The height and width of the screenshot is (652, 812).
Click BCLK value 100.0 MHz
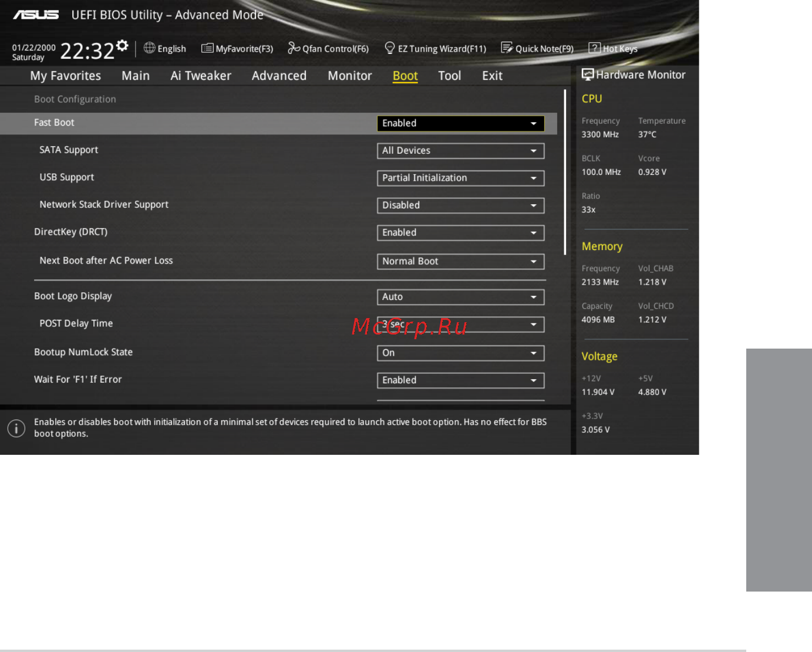[601, 172]
